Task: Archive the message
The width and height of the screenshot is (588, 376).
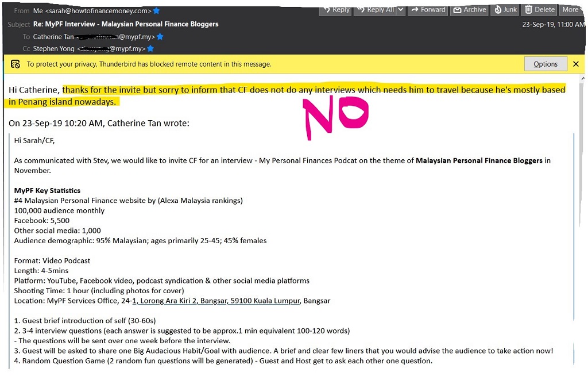Action: pyautogui.click(x=470, y=10)
